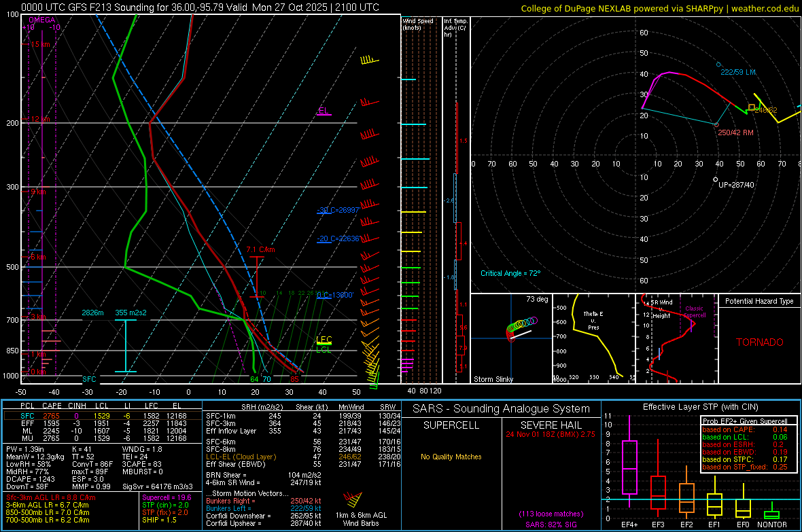The width and height of the screenshot is (802, 532).
Task: Select the 7.1 C/km lapse rate label
Action: (261, 249)
